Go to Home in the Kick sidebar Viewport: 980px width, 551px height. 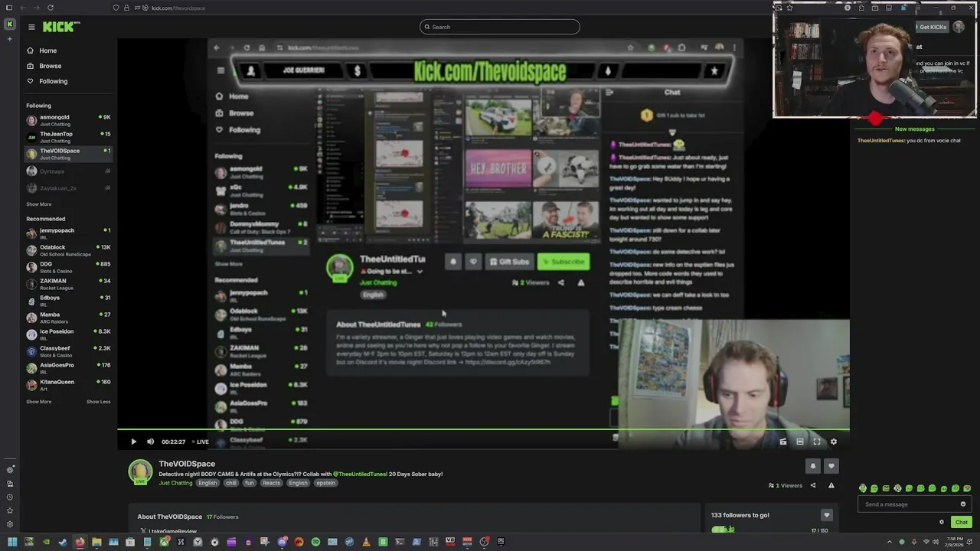pos(47,51)
